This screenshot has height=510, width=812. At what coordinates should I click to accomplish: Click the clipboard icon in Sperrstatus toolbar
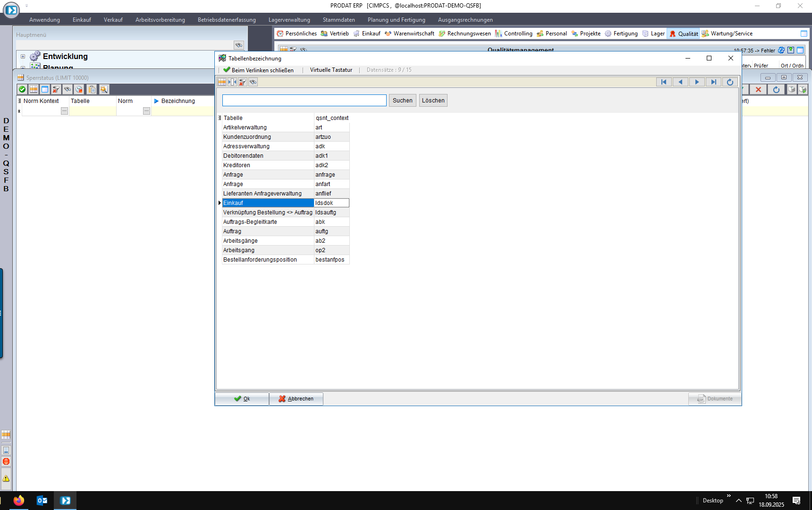click(92, 89)
